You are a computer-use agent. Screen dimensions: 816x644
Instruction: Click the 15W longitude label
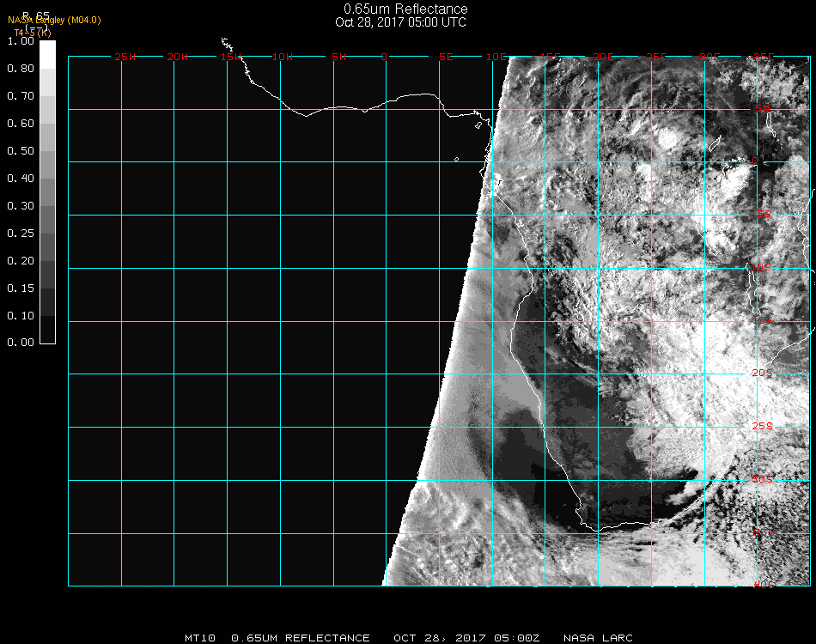(231, 57)
